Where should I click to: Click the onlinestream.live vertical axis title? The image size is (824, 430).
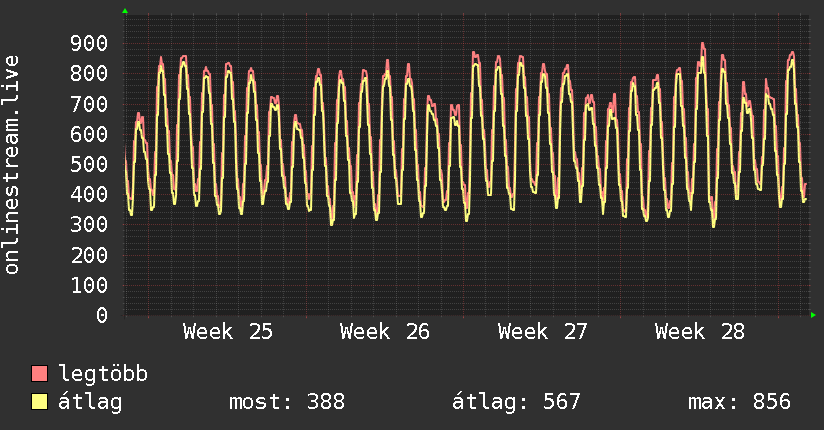coord(12,165)
